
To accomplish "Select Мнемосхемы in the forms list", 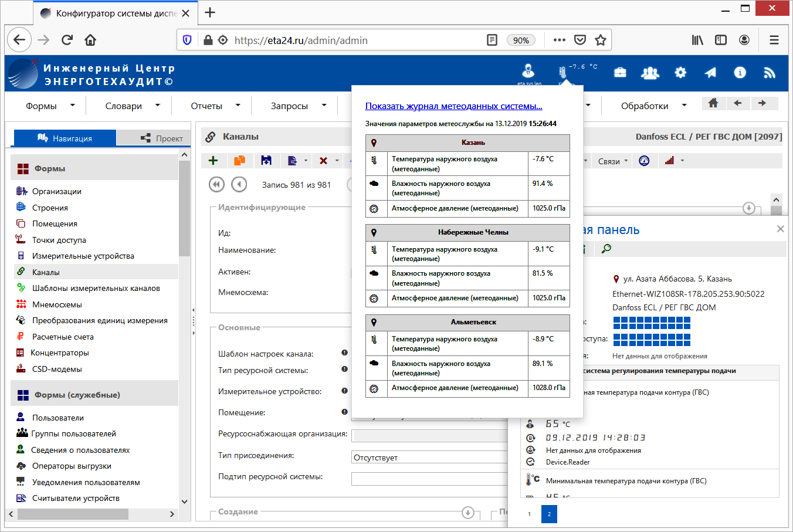I will pos(57,304).
